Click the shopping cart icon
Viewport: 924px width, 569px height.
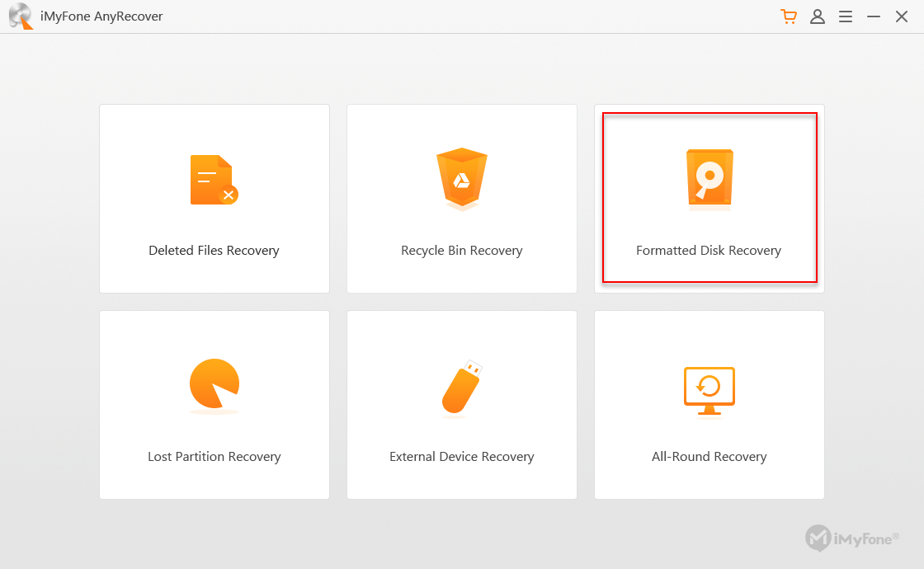(789, 16)
